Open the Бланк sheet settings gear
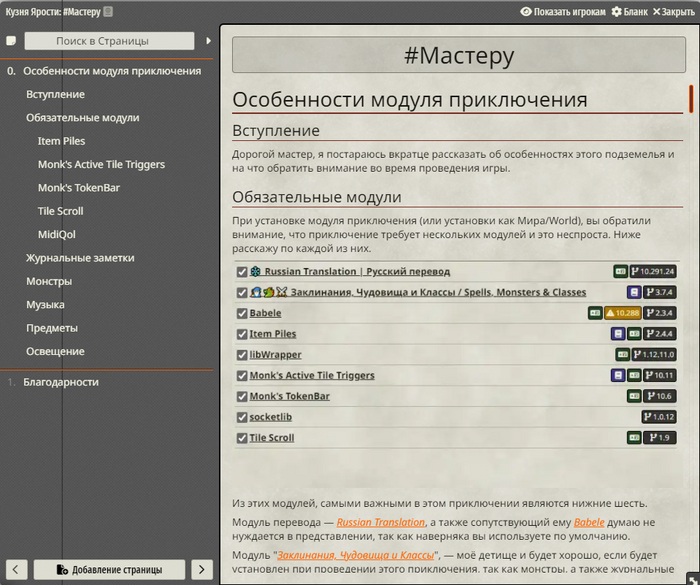Image resolution: width=700 pixels, height=585 pixels. tap(616, 12)
